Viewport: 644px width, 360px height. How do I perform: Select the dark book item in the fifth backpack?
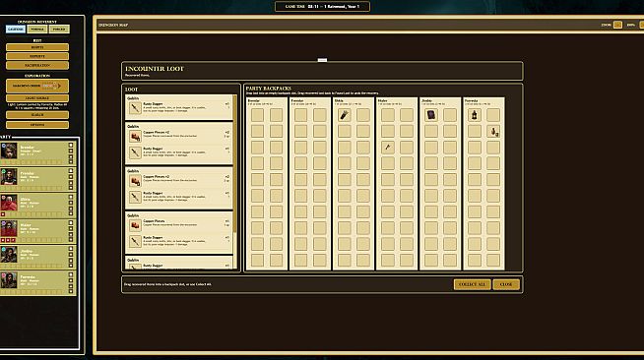(431, 115)
